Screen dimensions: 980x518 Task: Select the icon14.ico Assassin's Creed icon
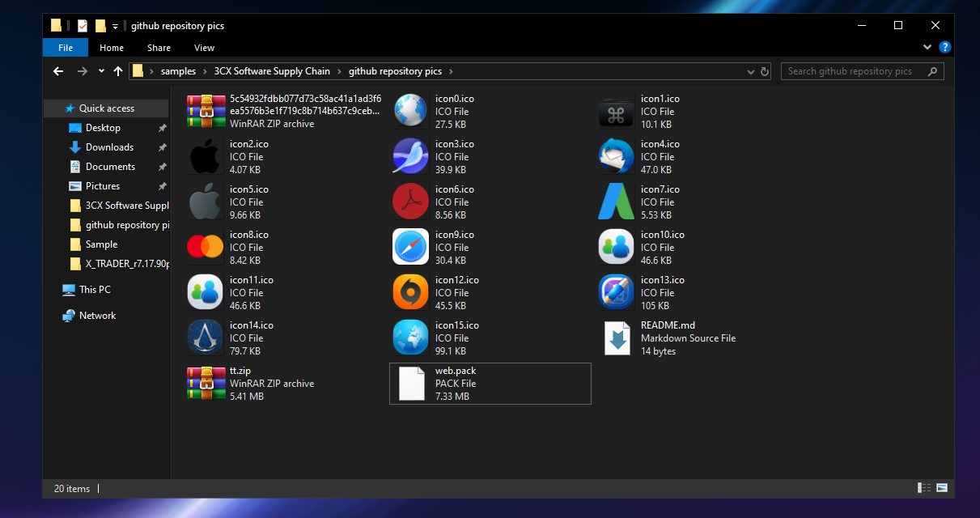205,338
